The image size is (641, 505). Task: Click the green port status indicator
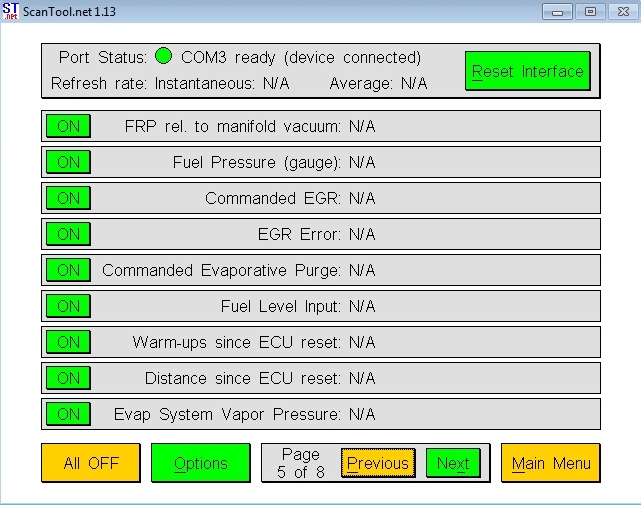click(164, 56)
